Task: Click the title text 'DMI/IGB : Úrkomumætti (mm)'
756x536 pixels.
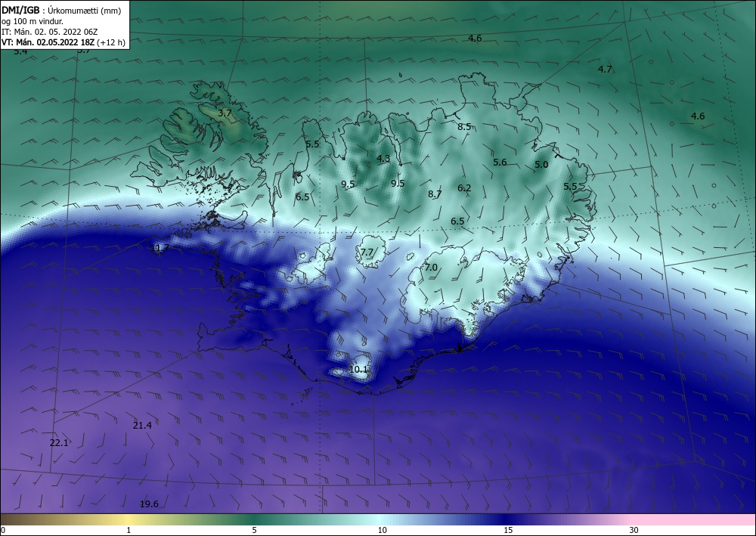Action: pyautogui.click(x=61, y=11)
